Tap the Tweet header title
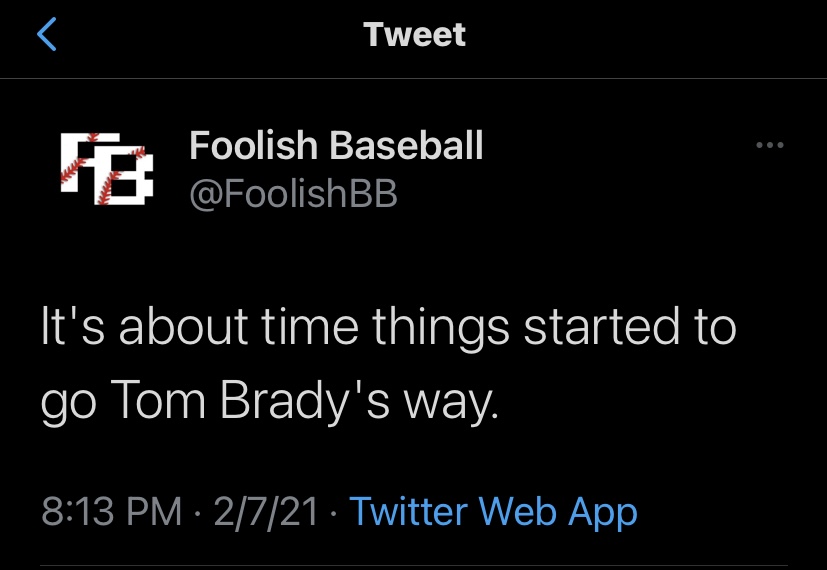 [x=414, y=34]
